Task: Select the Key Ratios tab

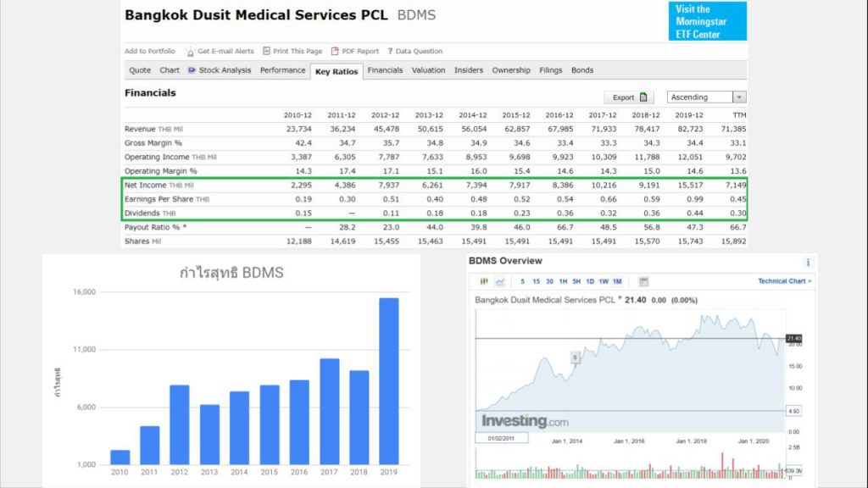Action: point(337,71)
